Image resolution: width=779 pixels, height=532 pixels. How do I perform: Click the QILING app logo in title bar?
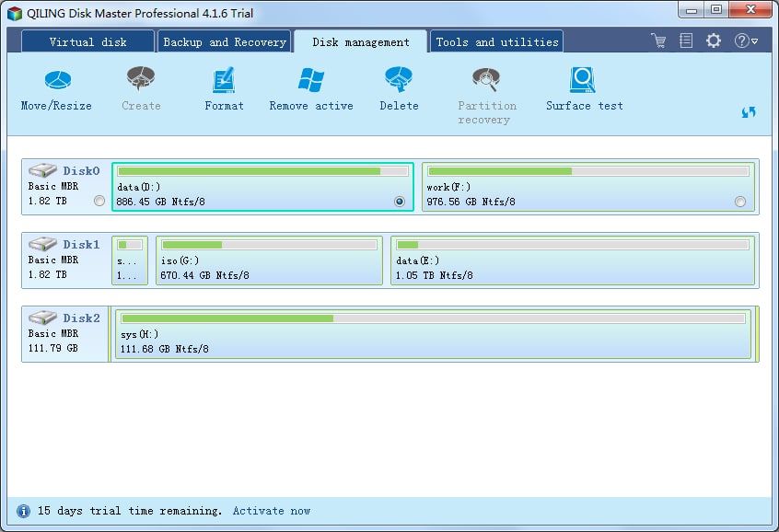point(15,14)
